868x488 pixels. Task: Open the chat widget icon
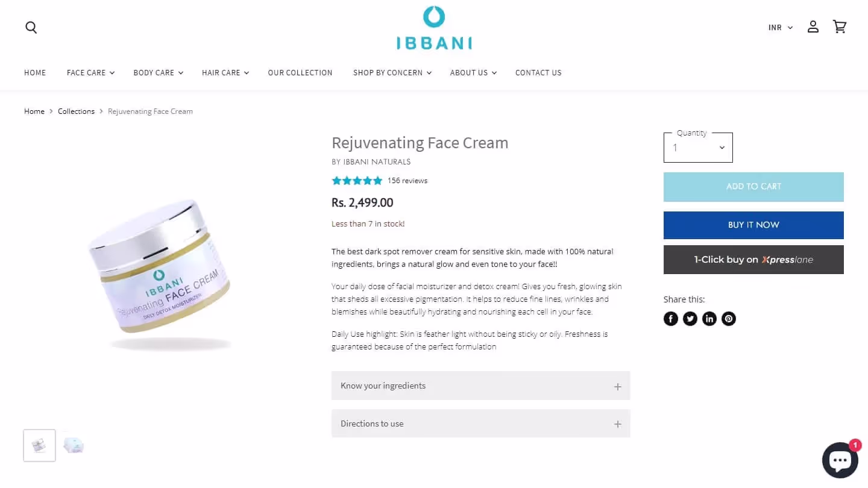click(840, 460)
